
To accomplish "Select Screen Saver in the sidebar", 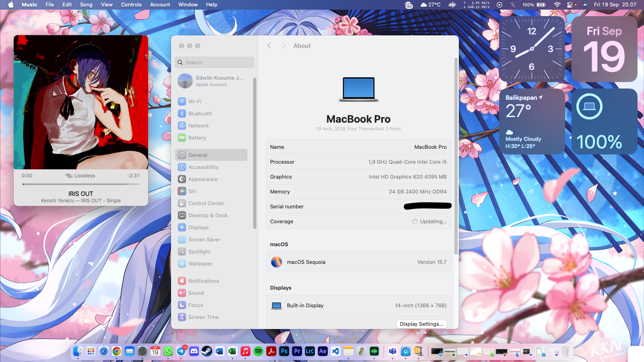I will [211, 239].
